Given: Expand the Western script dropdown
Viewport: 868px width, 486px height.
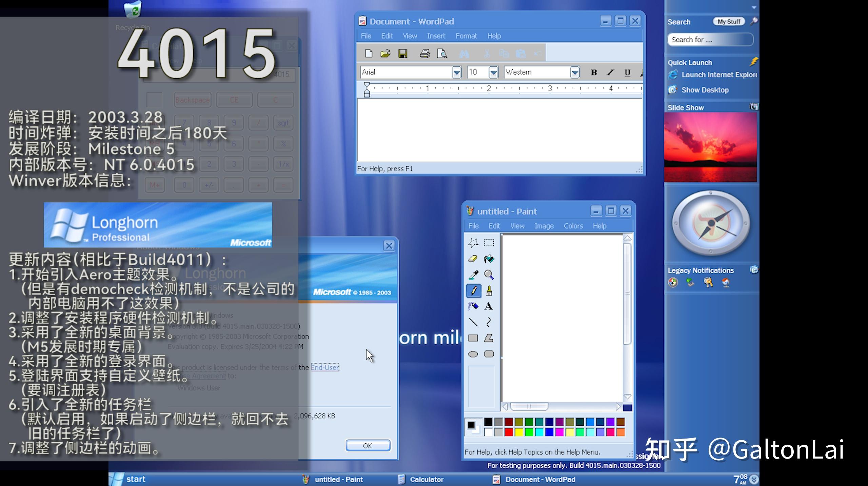Looking at the screenshot, I should coord(575,72).
